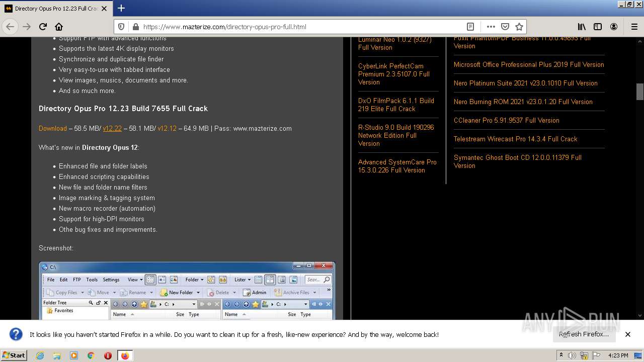The image size is (644, 362).
Task: Select text "New macro recorder (automation)"
Action: pyautogui.click(x=107, y=208)
